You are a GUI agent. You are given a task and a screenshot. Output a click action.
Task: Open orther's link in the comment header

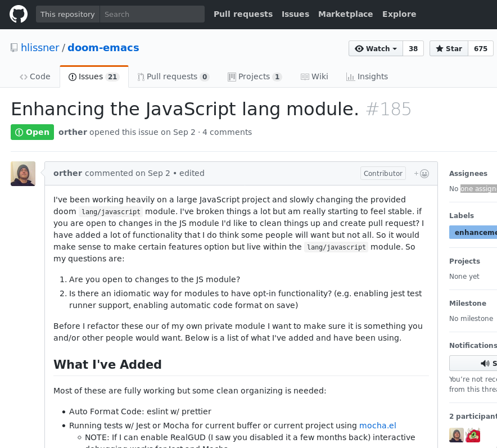(67, 173)
